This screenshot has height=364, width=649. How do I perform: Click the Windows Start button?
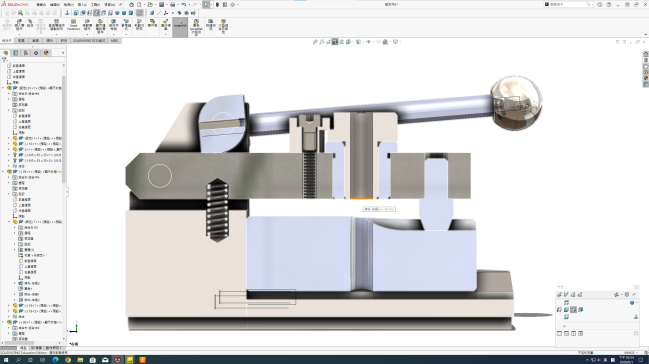[x=6, y=360]
